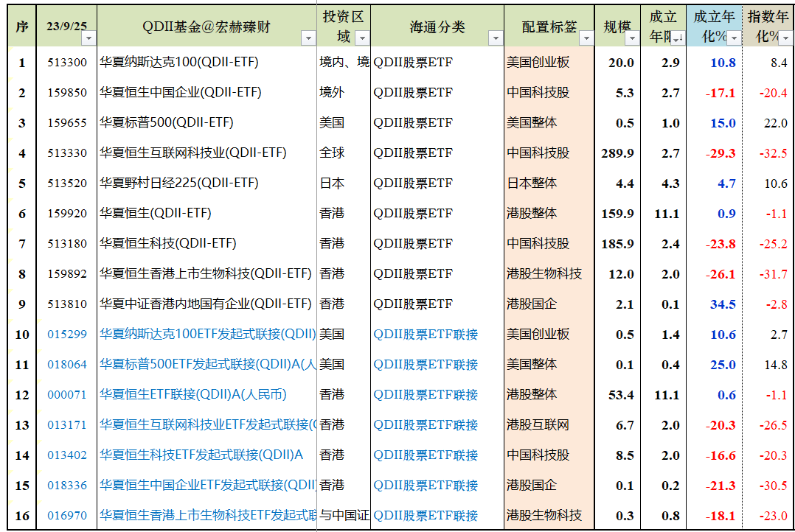Select 华夏恒生香港上市生物科技(QDII-ETF) cell
795x532 pixels.
point(205,274)
